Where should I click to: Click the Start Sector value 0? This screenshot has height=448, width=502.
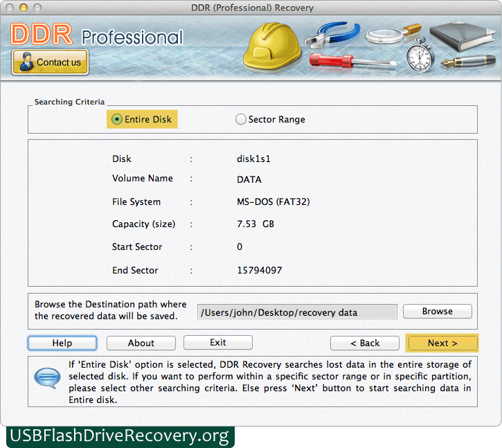click(x=240, y=247)
